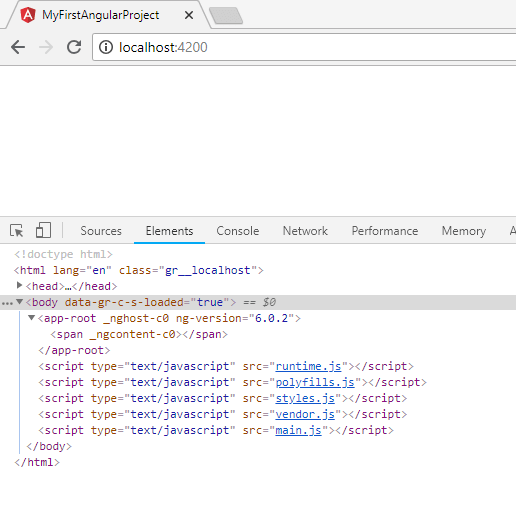Select the closing /body tag
The width and height of the screenshot is (516, 527).
(49, 446)
